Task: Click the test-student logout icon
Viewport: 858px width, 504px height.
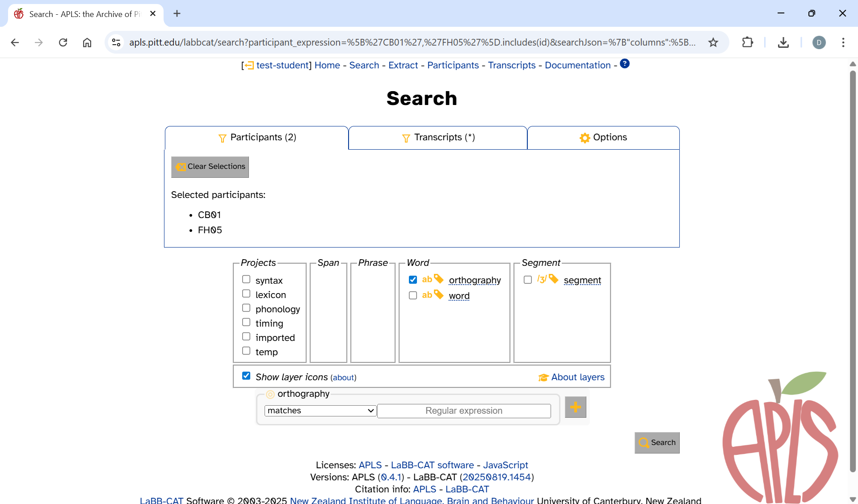Action: point(249,66)
